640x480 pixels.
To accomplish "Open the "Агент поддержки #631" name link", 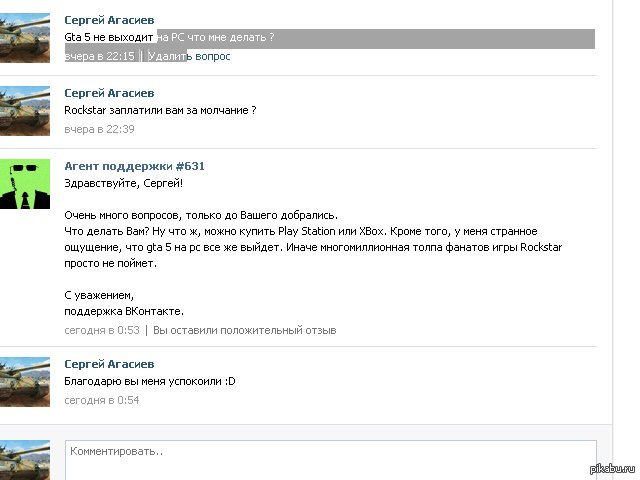I will 134,166.
